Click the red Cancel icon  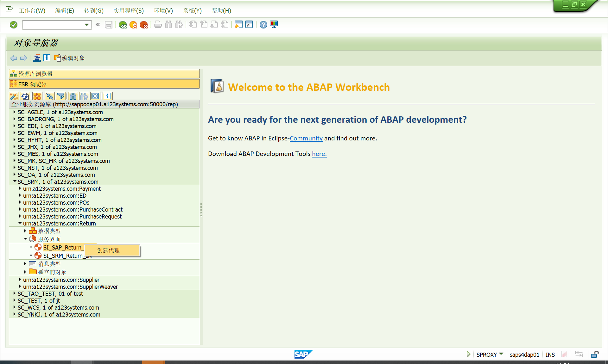[x=144, y=25]
